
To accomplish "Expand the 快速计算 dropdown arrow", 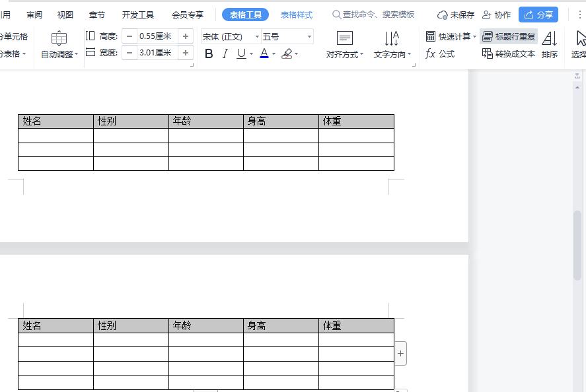I will 474,36.
